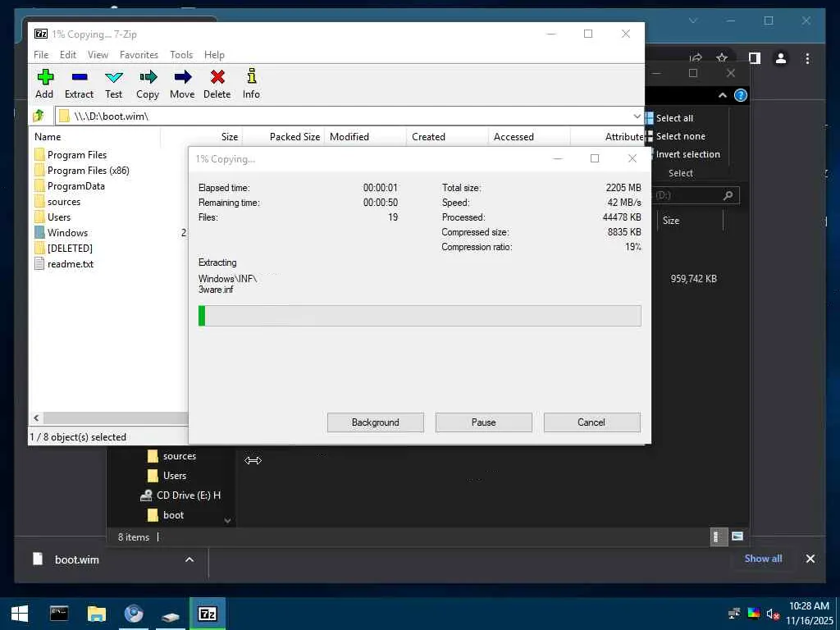Send copying to Background
This screenshot has width=840, height=630.
pos(376,422)
